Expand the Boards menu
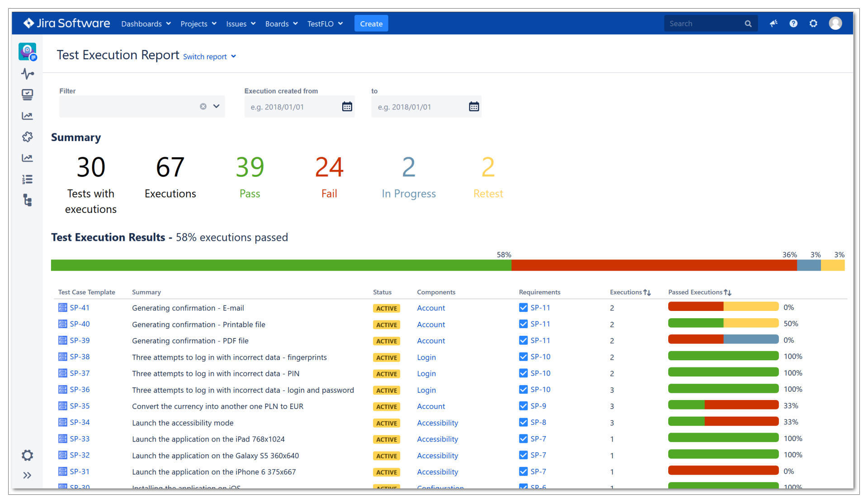The height and width of the screenshot is (503, 868). click(x=281, y=24)
